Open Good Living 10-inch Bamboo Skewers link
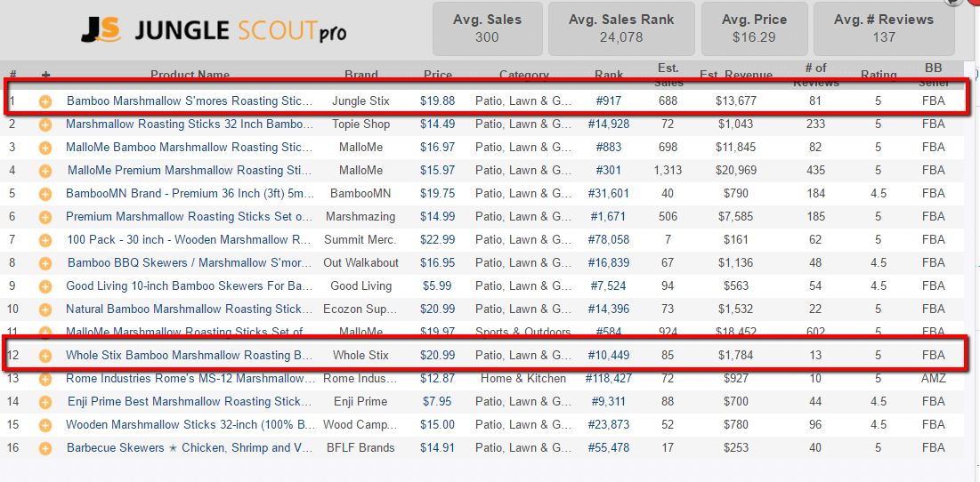The image size is (980, 482). point(190,286)
